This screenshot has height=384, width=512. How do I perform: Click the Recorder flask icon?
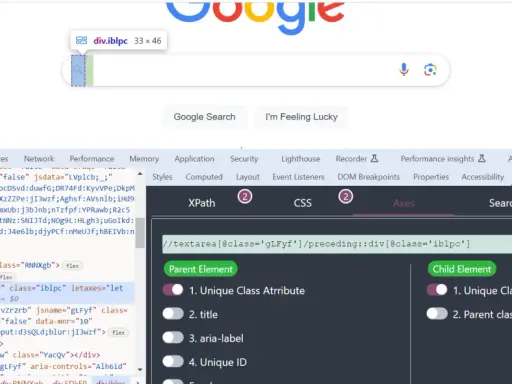coord(374,158)
